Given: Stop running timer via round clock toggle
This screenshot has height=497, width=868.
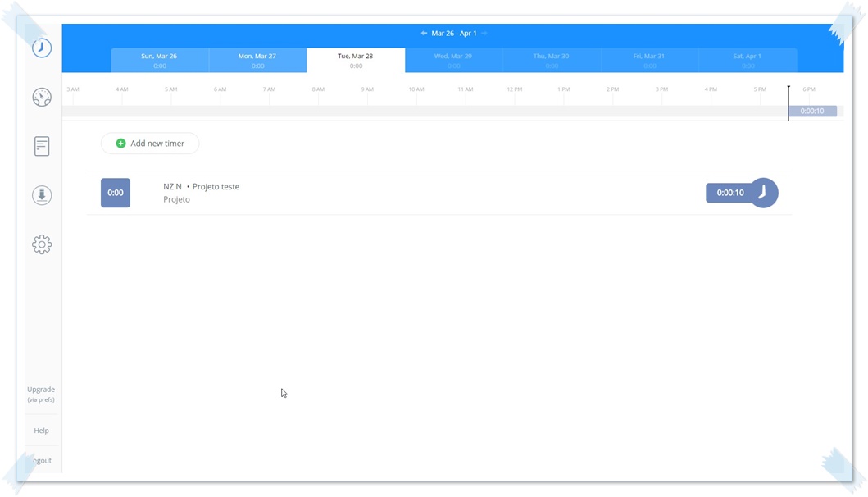Looking at the screenshot, I should (763, 193).
